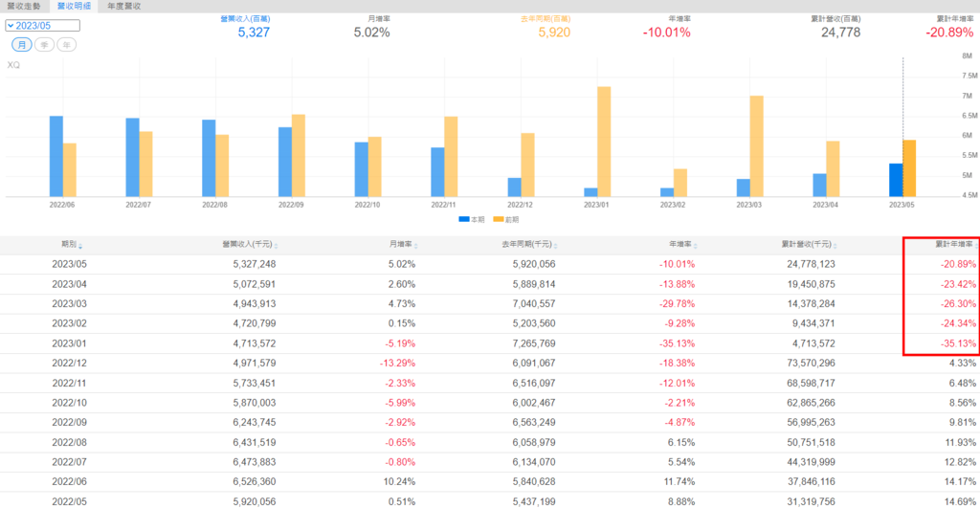This screenshot has height=508, width=980.
Task: Switch to the 營收明細 tab
Action: [74, 6]
